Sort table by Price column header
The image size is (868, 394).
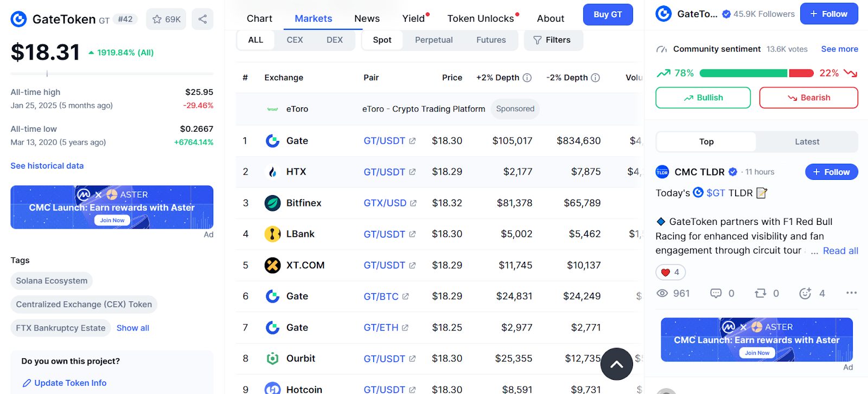pos(452,77)
